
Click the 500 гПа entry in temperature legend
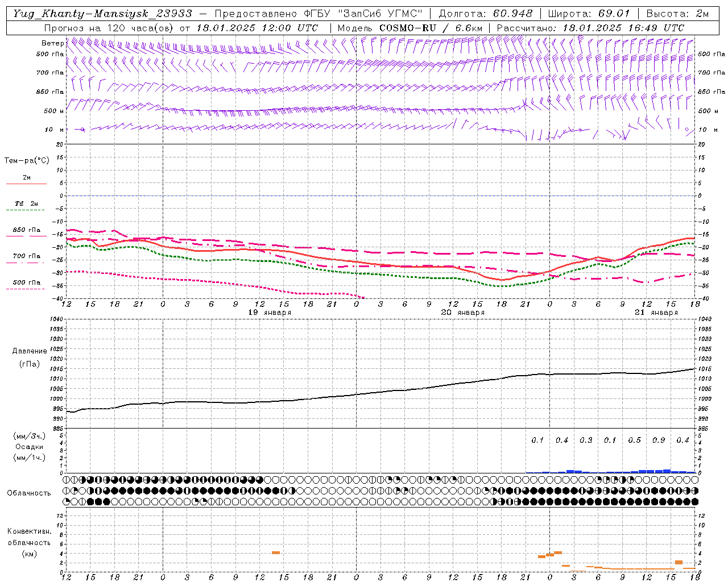tap(27, 282)
